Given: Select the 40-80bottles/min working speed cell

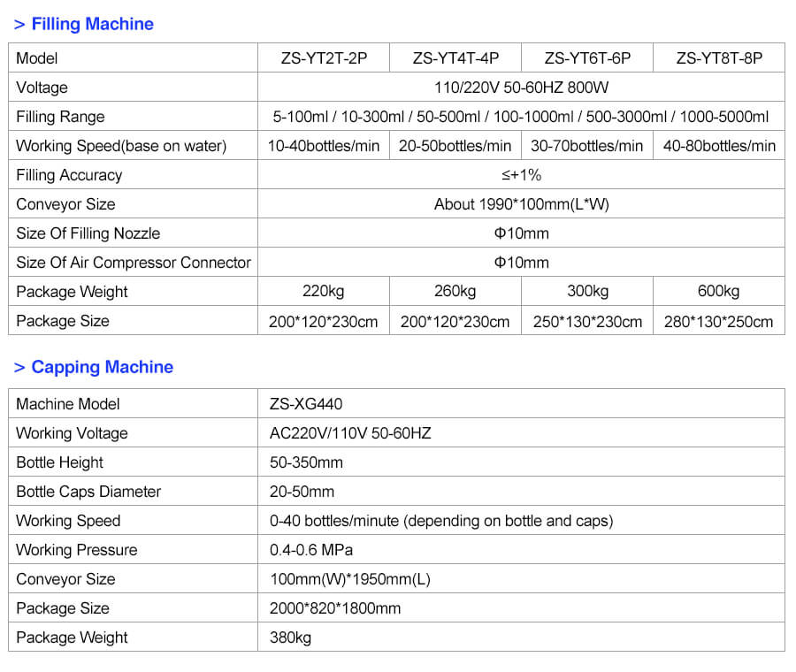Looking at the screenshot, I should tap(718, 146).
